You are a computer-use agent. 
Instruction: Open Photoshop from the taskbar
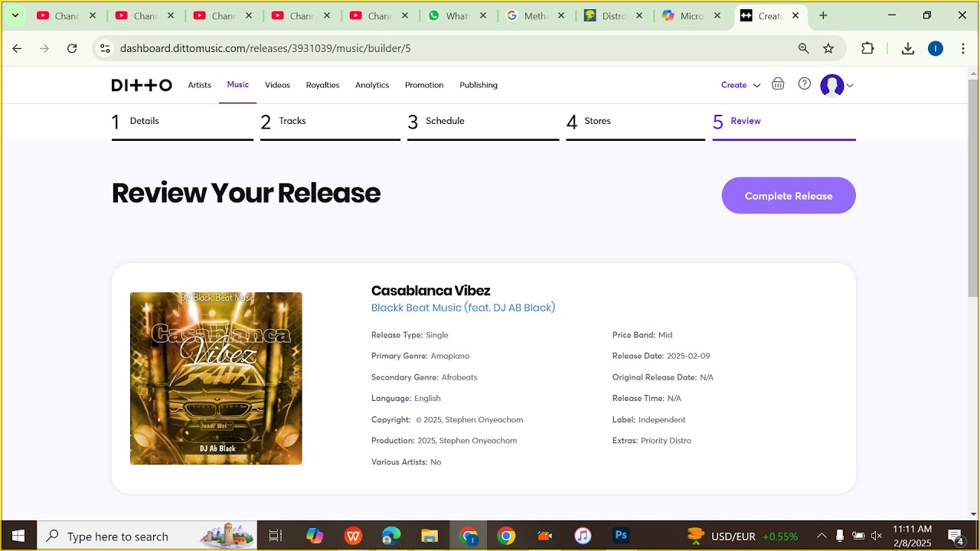[621, 536]
